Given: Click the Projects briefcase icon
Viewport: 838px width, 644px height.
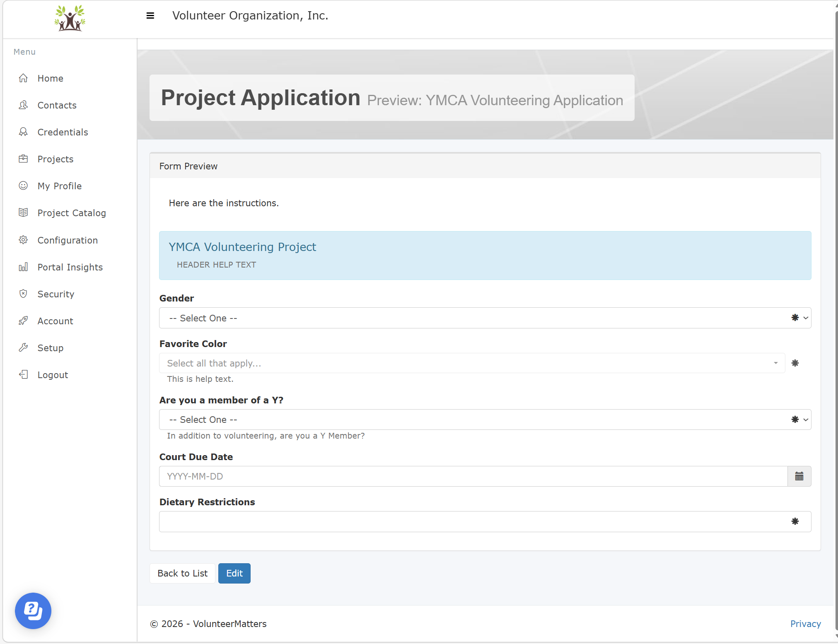Looking at the screenshot, I should coord(23,159).
